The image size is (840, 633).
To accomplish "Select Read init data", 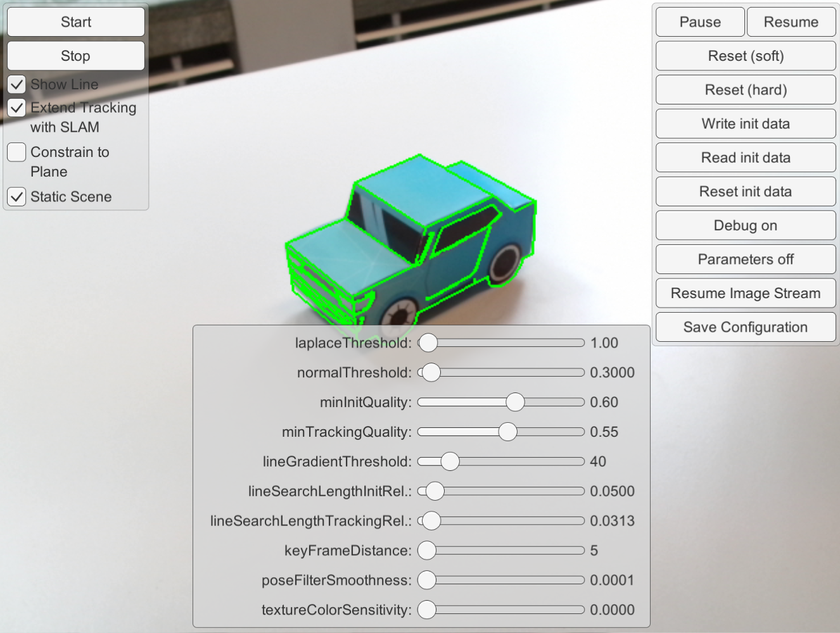I will click(x=746, y=158).
